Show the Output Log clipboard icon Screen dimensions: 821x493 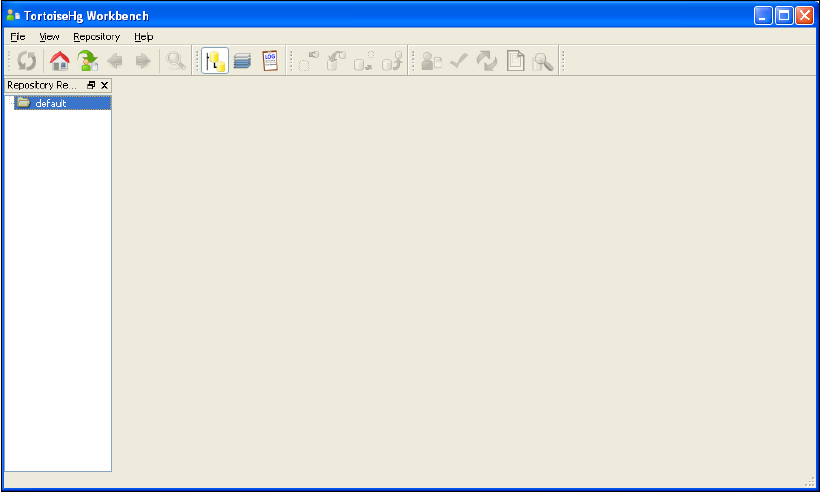coord(270,61)
